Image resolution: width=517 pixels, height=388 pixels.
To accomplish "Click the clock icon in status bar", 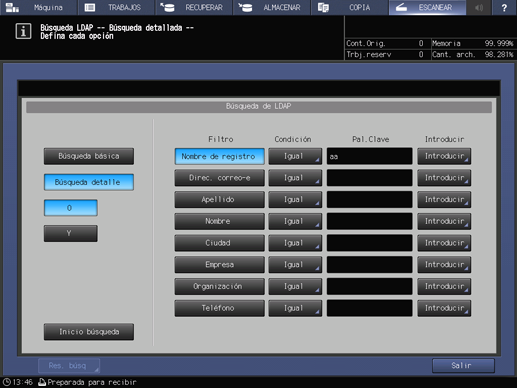I will tap(6, 382).
